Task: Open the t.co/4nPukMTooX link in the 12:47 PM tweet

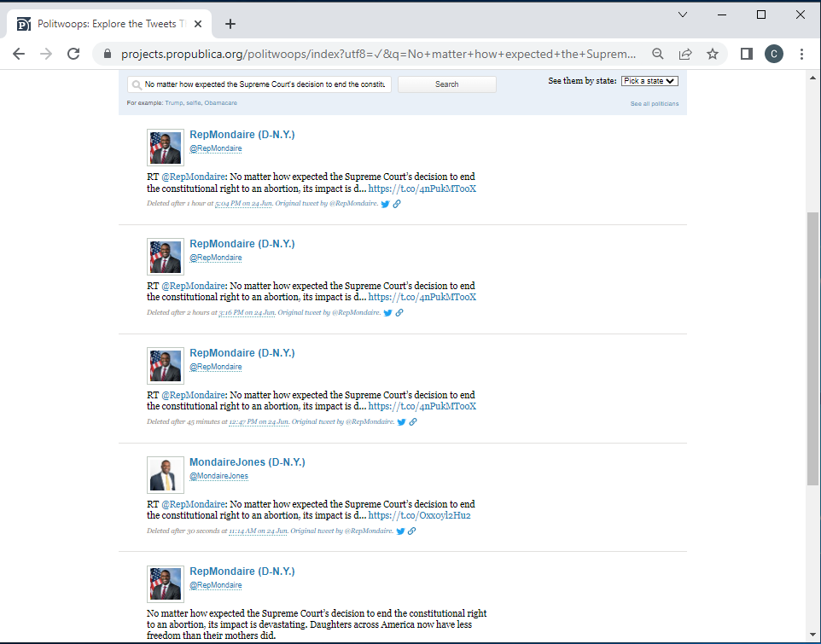Action: tap(422, 407)
